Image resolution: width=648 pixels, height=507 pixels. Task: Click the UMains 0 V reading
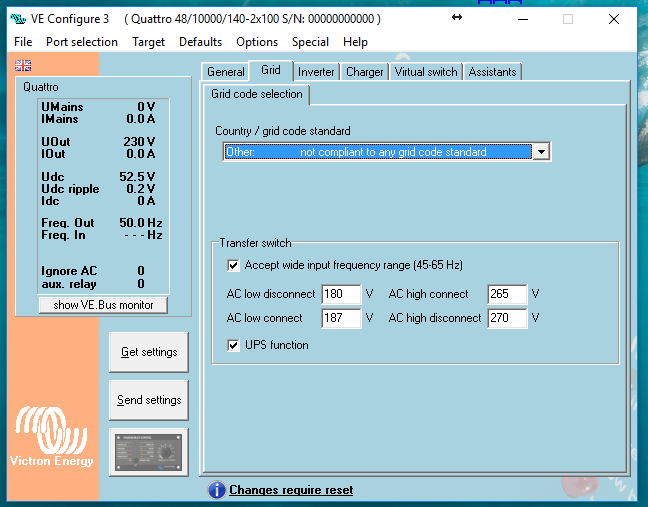point(98,107)
